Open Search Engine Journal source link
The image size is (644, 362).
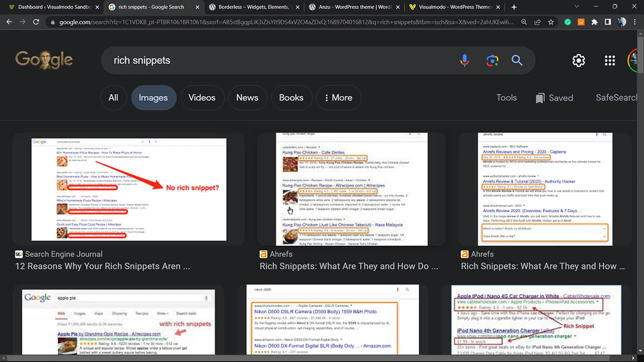coord(59,254)
